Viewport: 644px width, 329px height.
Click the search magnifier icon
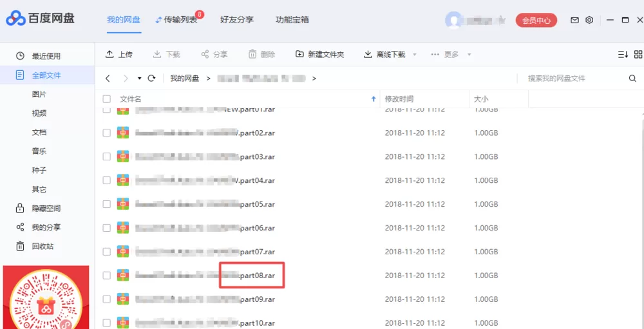point(632,78)
